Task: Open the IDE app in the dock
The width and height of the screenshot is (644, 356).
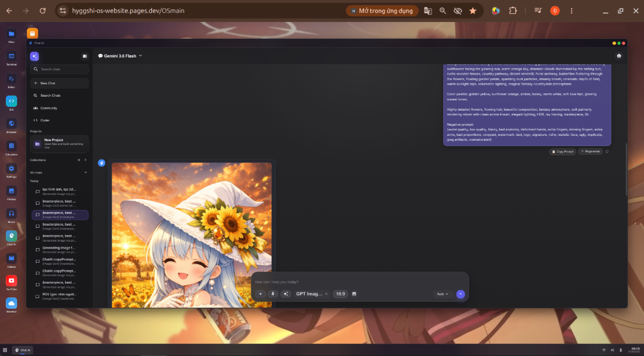Action: [11, 101]
